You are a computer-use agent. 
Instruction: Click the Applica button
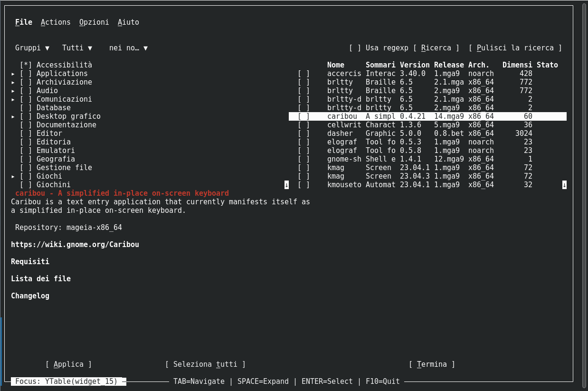pyautogui.click(x=68, y=364)
